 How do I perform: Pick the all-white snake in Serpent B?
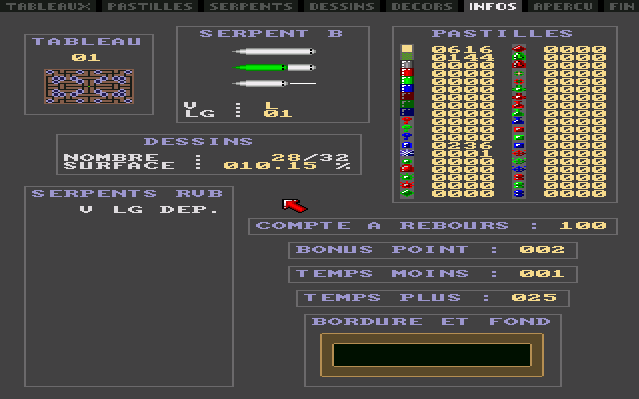tap(274, 52)
